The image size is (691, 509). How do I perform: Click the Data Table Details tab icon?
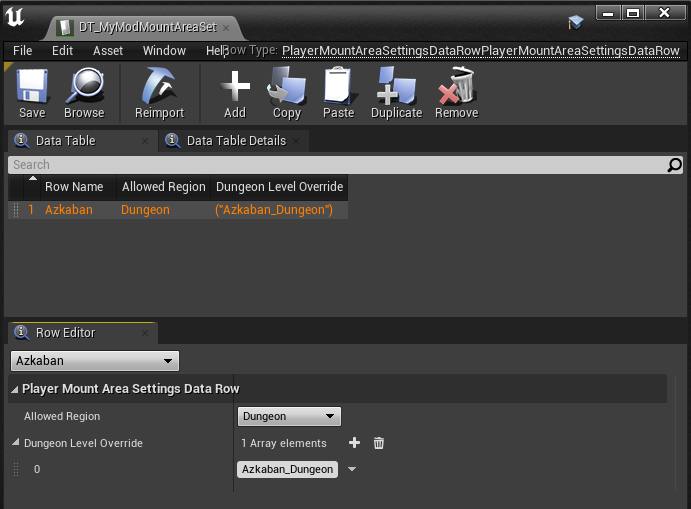pos(172,141)
